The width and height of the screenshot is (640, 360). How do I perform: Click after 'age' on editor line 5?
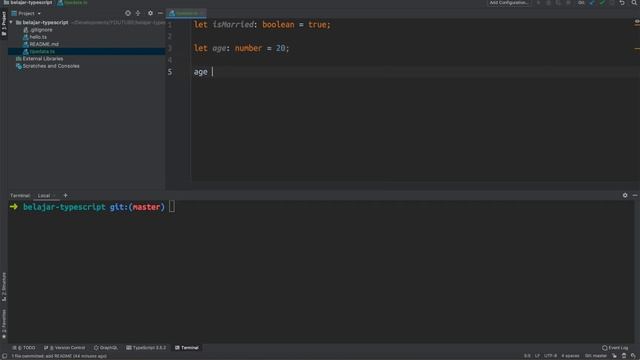click(x=212, y=72)
